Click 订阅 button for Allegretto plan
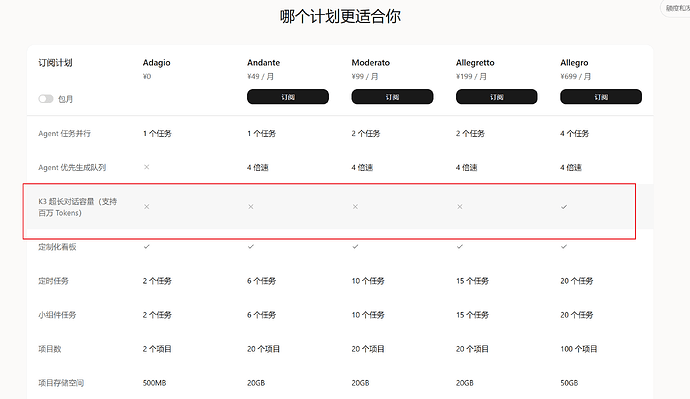690x399 pixels. coord(496,97)
